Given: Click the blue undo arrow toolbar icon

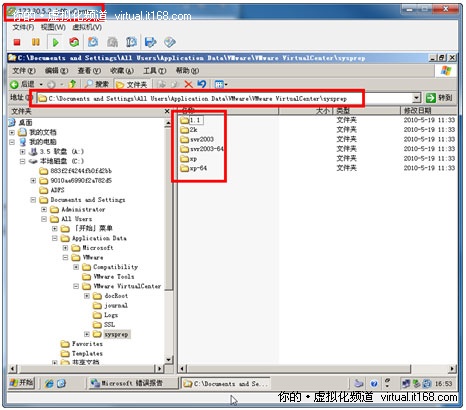Looking at the screenshot, I should click(202, 84).
